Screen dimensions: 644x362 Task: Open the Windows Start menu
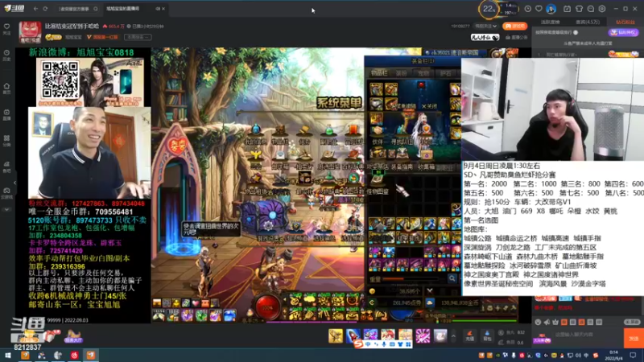click(7, 355)
